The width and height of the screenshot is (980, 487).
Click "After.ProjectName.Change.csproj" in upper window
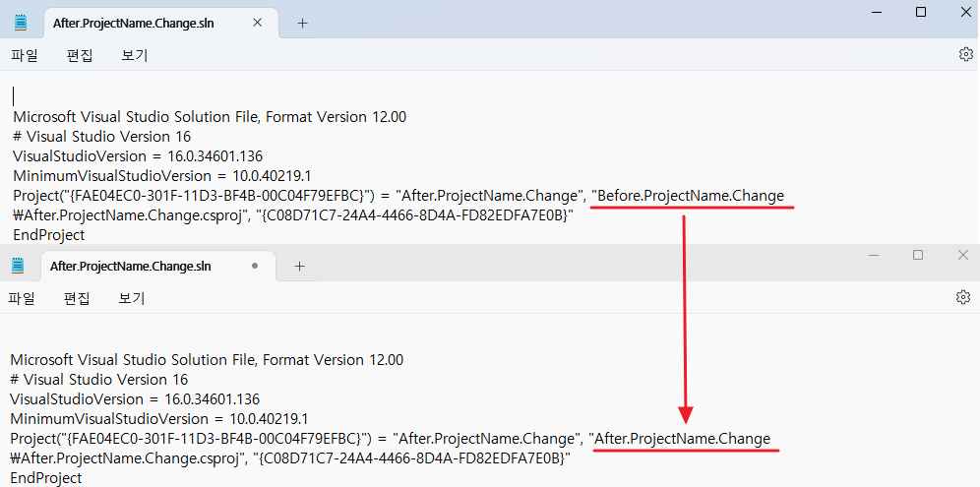point(132,215)
